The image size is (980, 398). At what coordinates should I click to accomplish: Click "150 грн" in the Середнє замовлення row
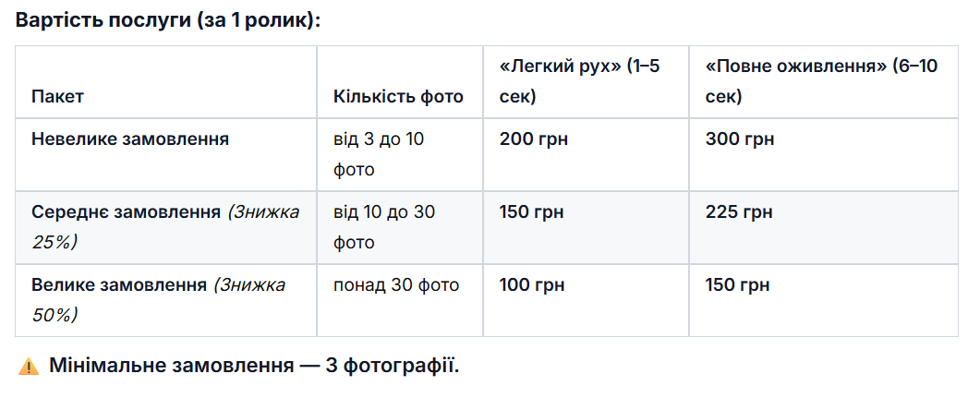click(x=531, y=212)
